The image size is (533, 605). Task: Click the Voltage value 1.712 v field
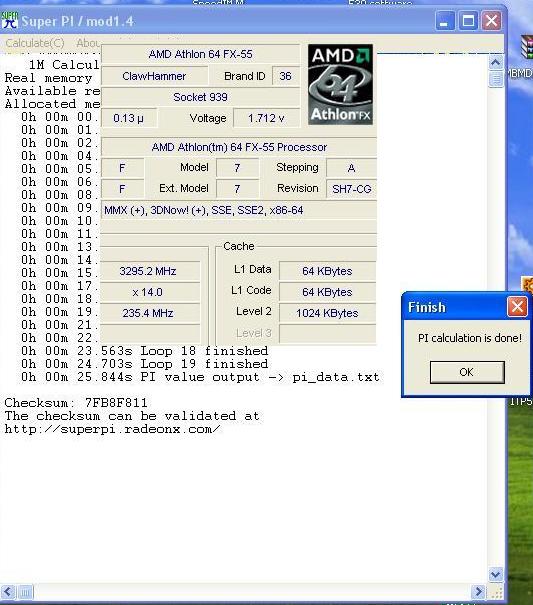(266, 118)
